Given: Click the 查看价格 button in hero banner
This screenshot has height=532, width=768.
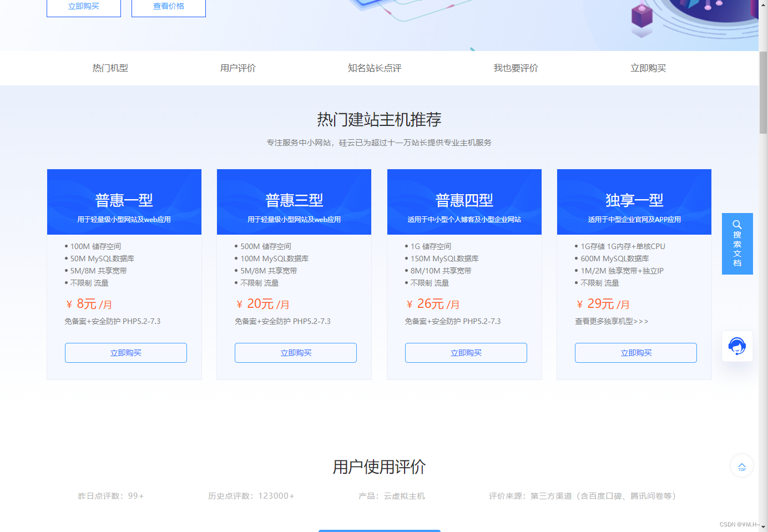Looking at the screenshot, I should [x=169, y=7].
